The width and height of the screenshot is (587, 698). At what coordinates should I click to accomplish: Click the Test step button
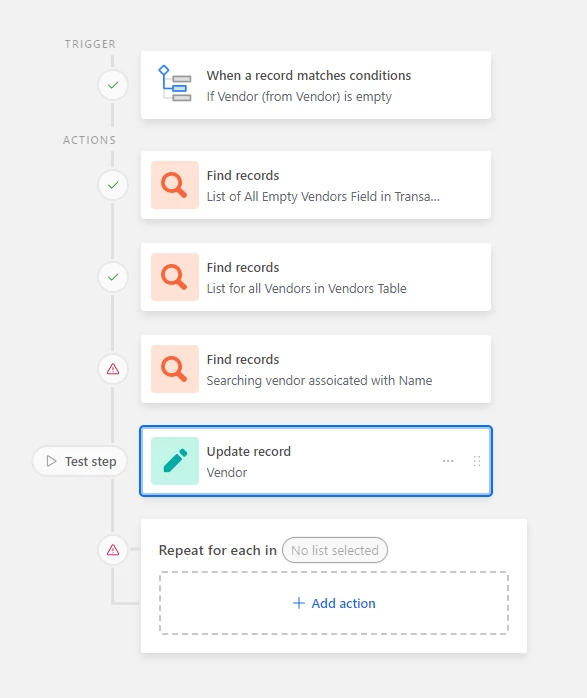(80, 461)
